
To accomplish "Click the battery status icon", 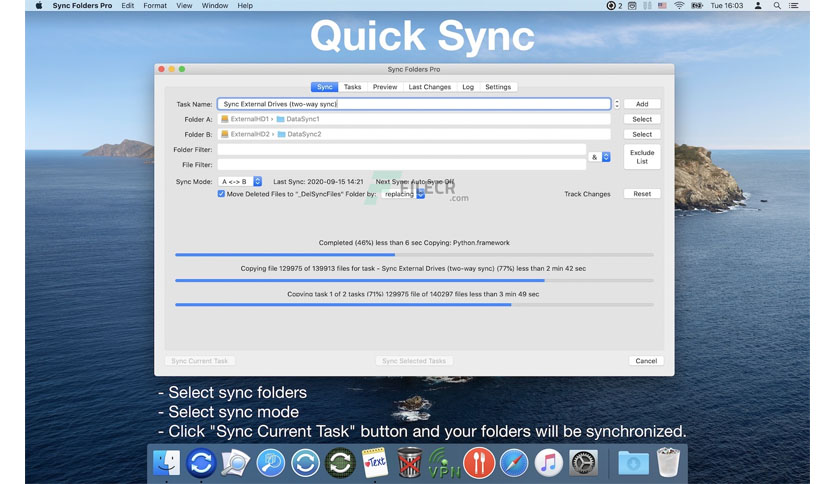I will point(697,5).
